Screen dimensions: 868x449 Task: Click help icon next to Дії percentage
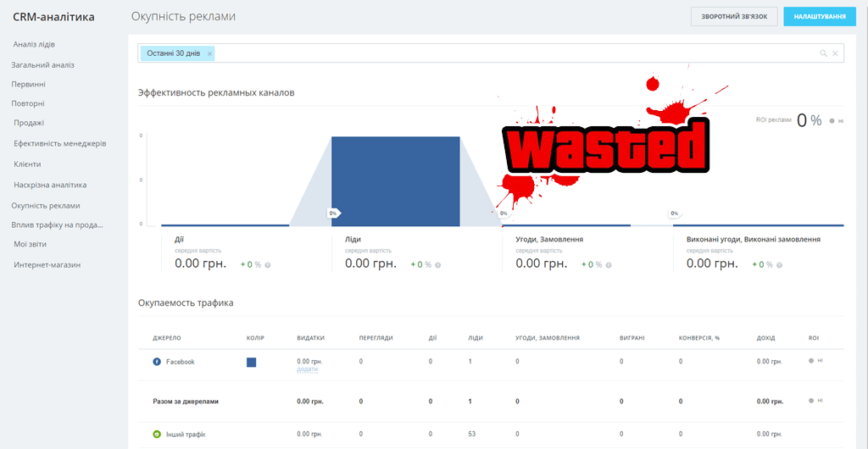(268, 265)
